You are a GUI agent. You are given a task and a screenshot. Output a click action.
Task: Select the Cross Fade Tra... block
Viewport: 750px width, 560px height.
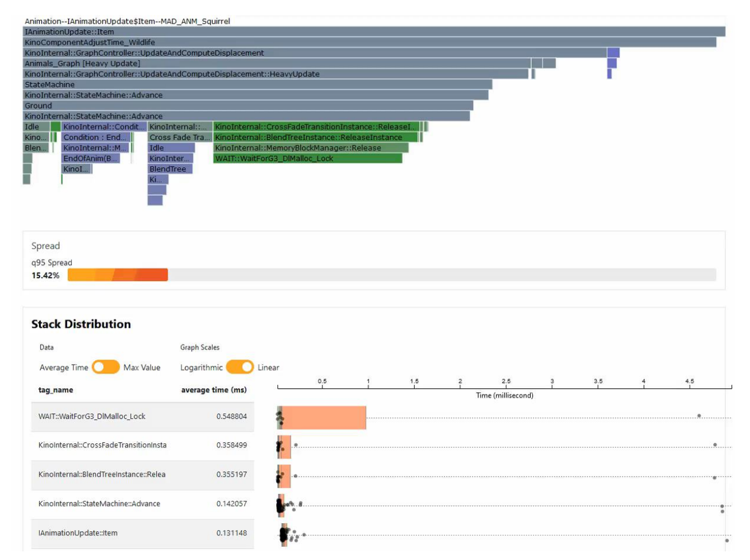click(180, 137)
